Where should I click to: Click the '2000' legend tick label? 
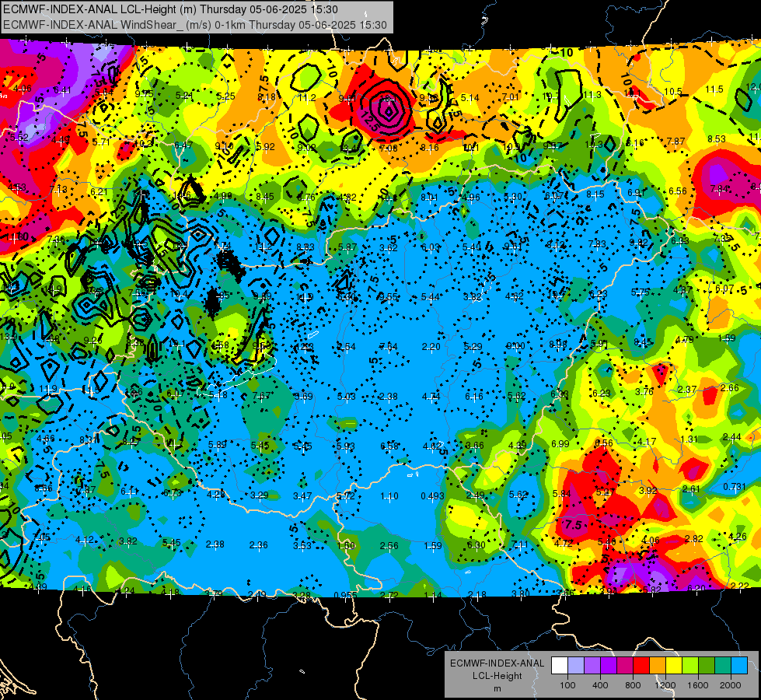pos(730,685)
